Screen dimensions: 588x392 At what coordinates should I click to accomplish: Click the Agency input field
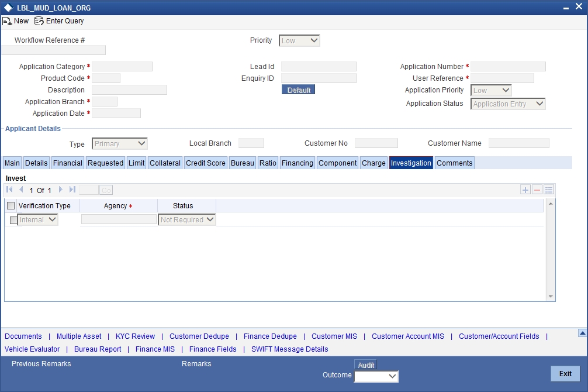(119, 219)
